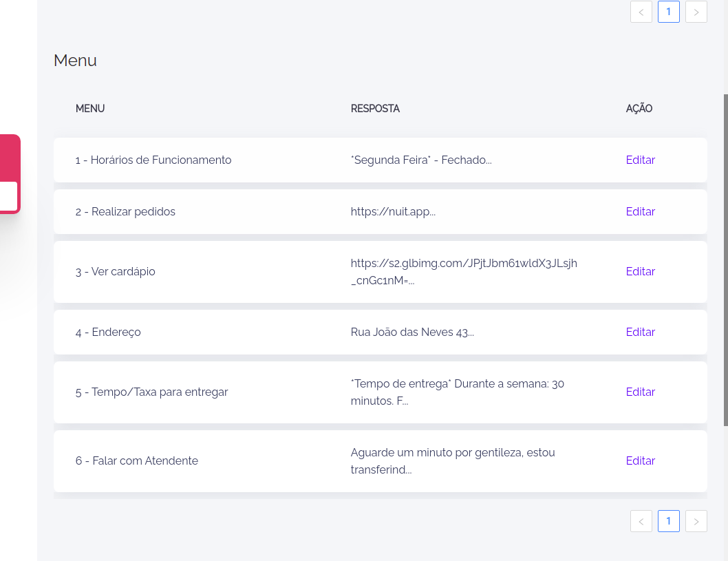
Task: Select page 1 in bottom pagination
Action: [668, 521]
